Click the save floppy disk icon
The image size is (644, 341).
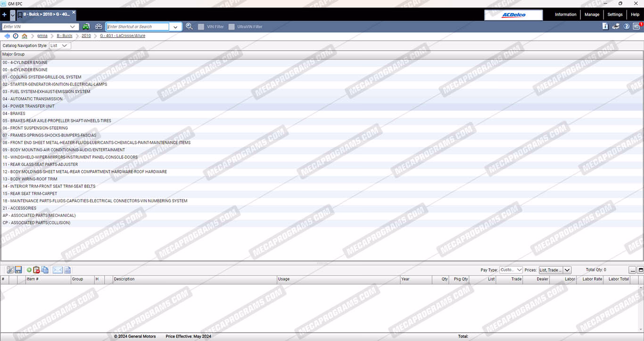[18, 270]
